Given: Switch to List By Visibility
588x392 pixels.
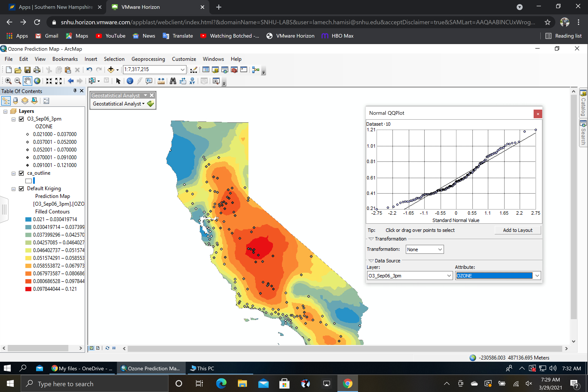Looking at the screenshot, I should pos(25,101).
